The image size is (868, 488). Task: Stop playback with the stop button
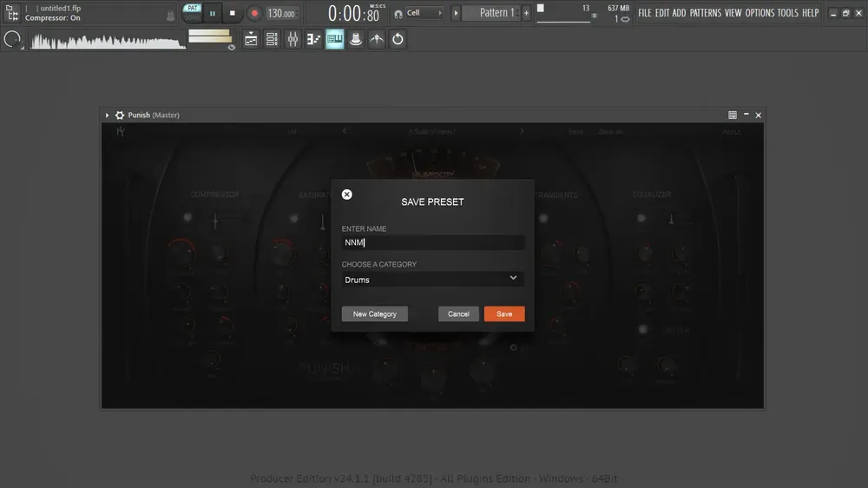tap(233, 13)
